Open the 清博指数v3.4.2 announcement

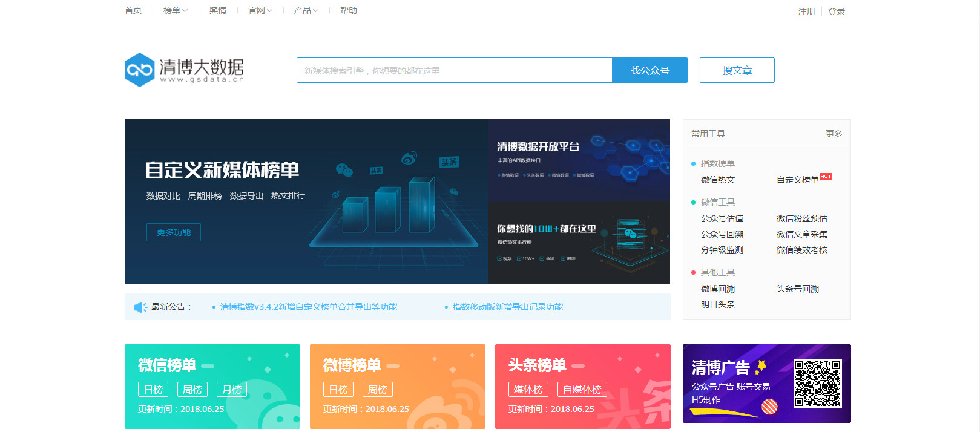pyautogui.click(x=309, y=307)
